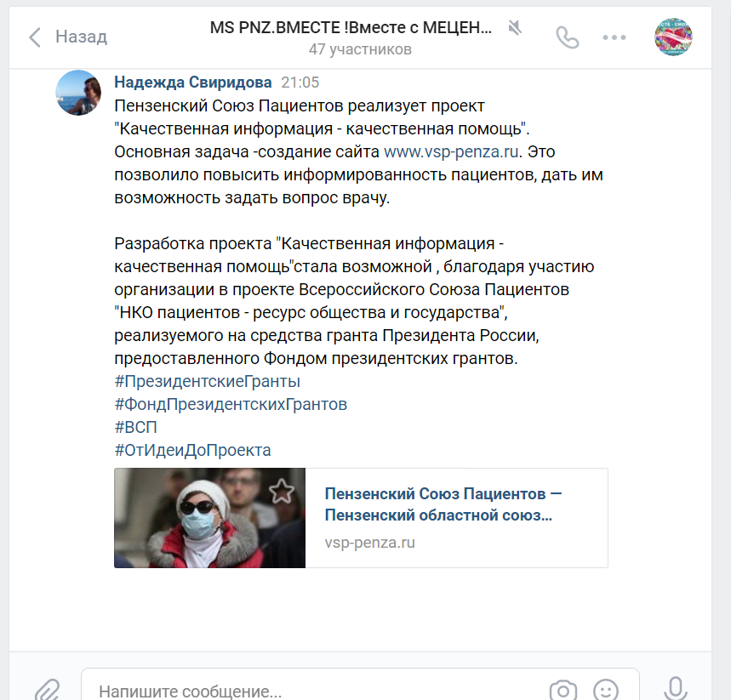Click the Надежда Свиридова sender name

coord(193,83)
